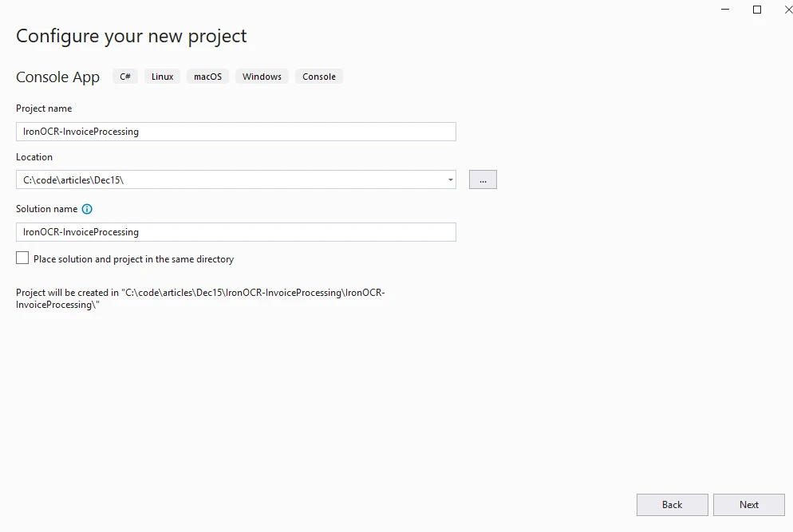Click into the Project name text field
The height and width of the screenshot is (532, 793).
pos(235,132)
